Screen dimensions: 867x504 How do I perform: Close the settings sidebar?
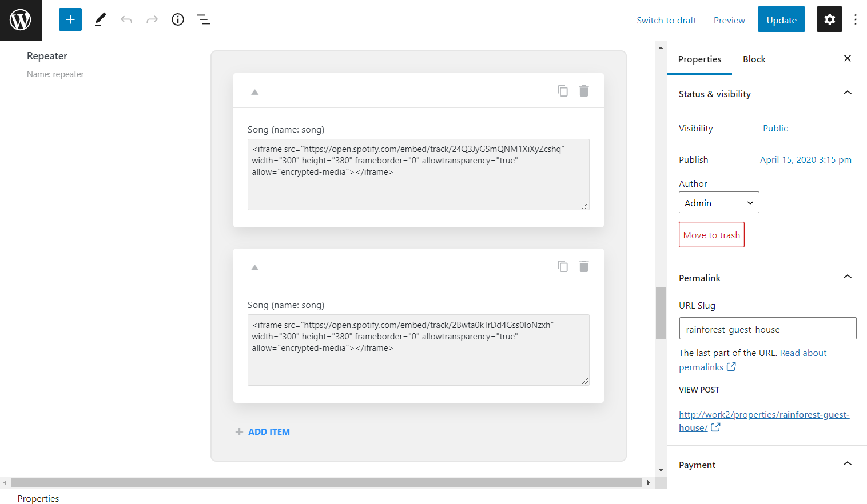point(848,58)
